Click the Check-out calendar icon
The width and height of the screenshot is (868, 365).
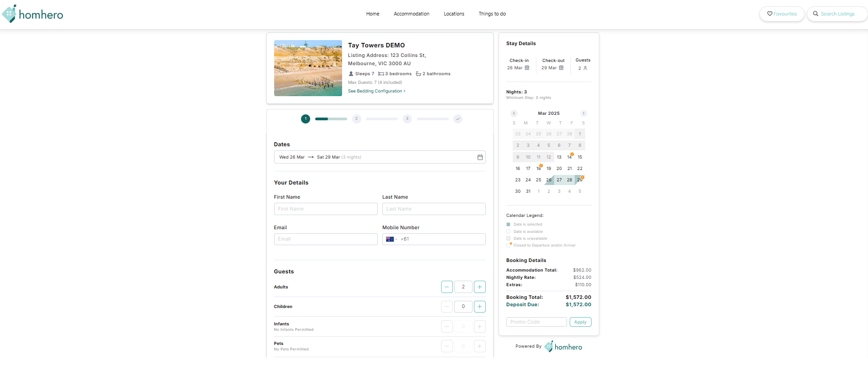(x=561, y=68)
